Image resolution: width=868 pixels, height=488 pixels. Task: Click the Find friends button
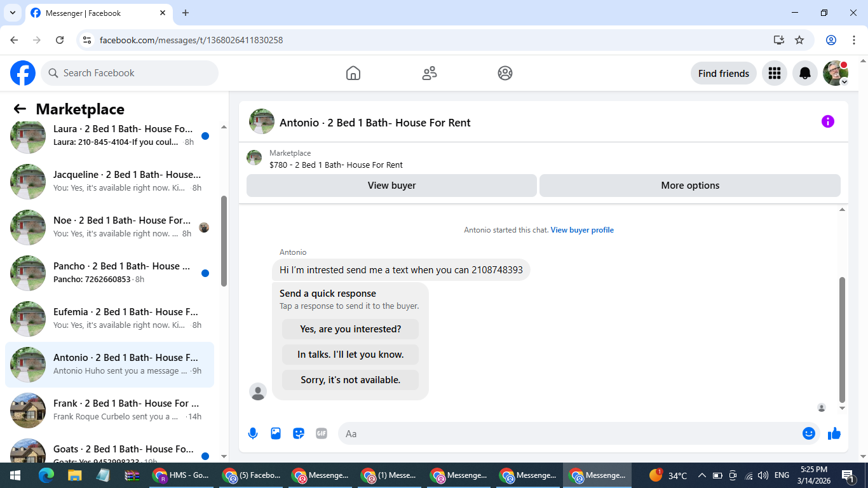(724, 73)
